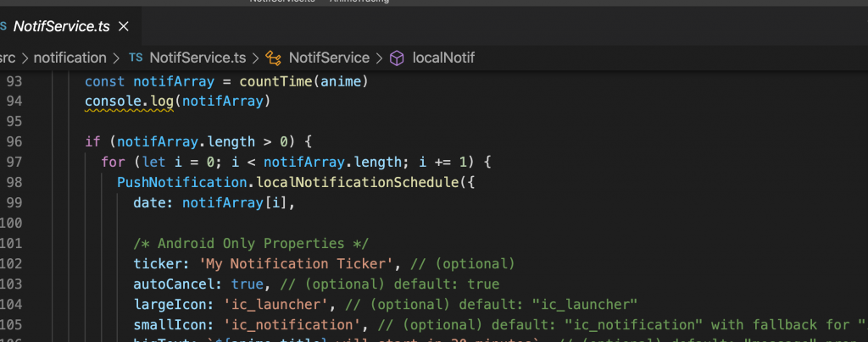Click the 'if' keyword on line 96
868x342 pixels.
pyautogui.click(x=92, y=142)
